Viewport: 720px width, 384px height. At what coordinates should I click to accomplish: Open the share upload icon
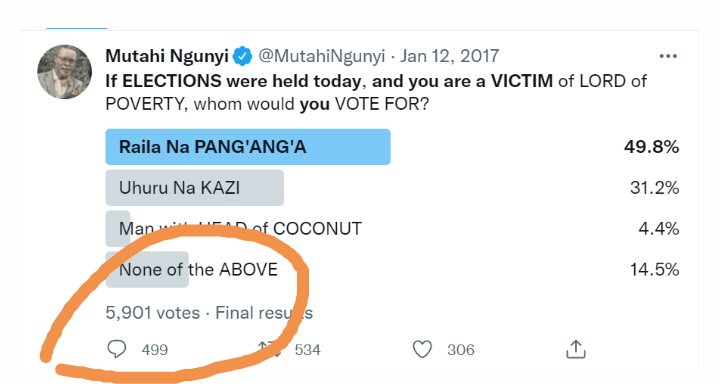[576, 349]
